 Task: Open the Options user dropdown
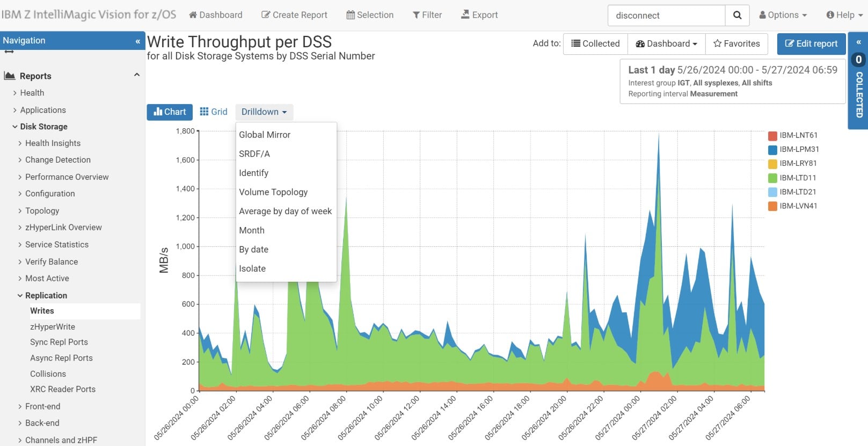pos(783,15)
